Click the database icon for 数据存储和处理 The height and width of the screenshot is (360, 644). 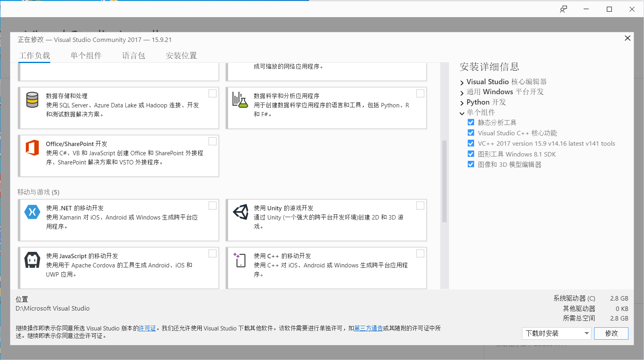(32, 100)
